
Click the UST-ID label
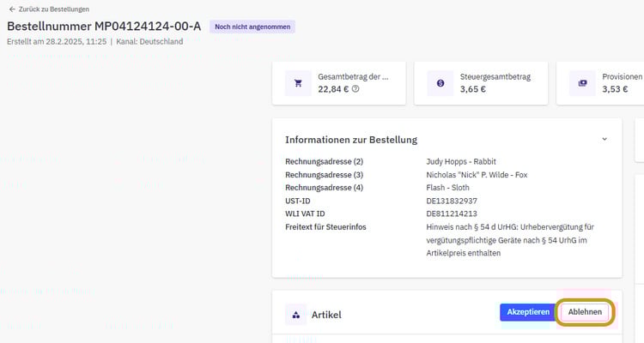pos(298,201)
